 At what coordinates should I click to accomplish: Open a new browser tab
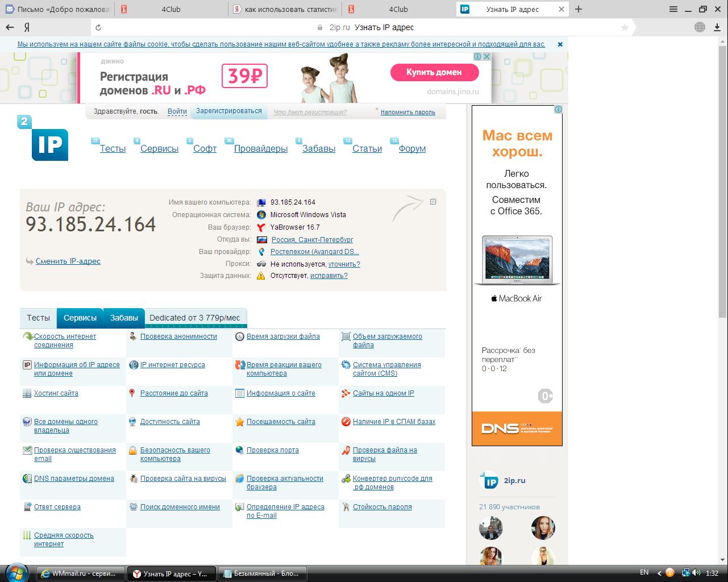coord(579,9)
